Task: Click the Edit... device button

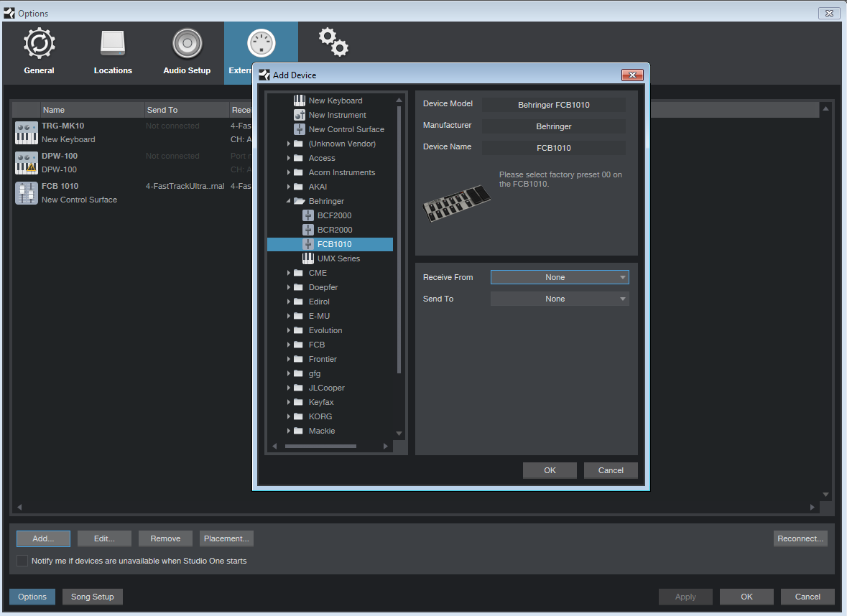Action: pyautogui.click(x=104, y=538)
